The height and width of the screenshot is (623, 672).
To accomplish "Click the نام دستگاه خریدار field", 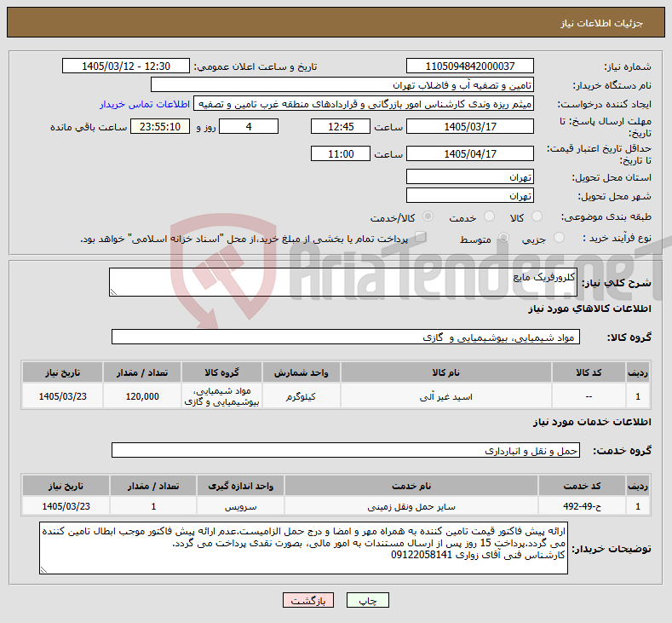I will point(342,85).
